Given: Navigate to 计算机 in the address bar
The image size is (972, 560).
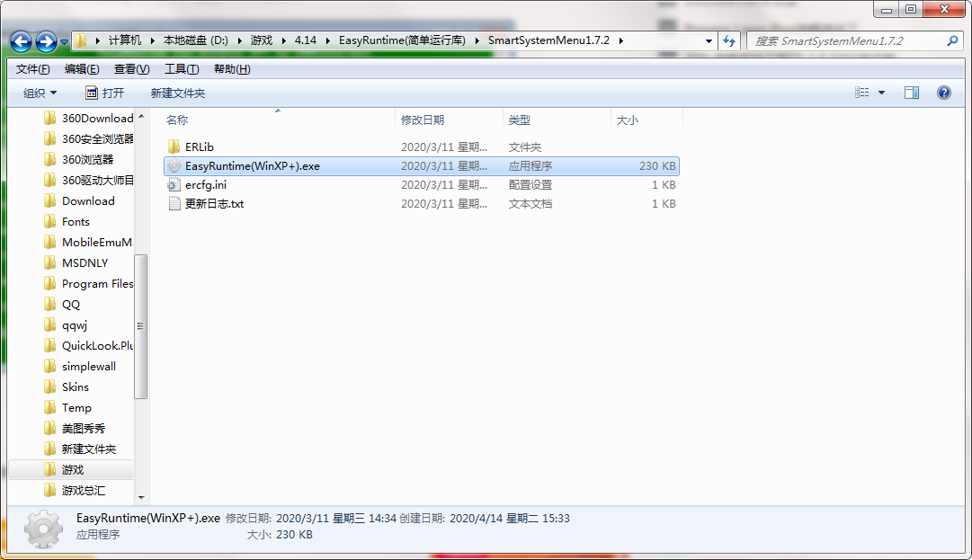Looking at the screenshot, I should pyautogui.click(x=125, y=40).
